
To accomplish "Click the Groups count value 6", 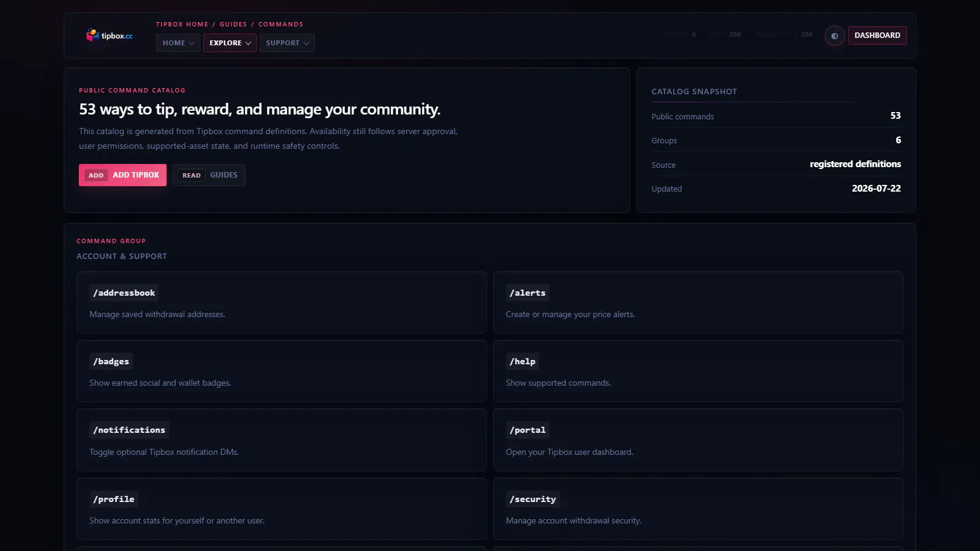I will pyautogui.click(x=899, y=140).
